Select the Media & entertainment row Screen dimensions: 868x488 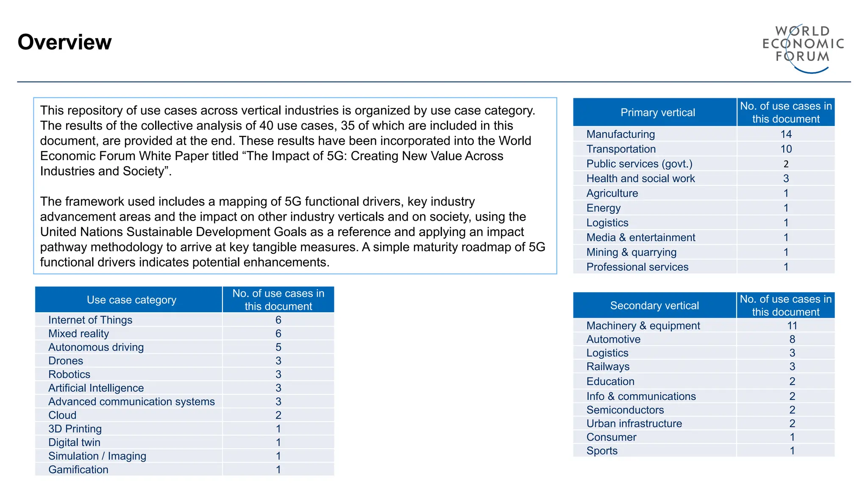click(640, 237)
